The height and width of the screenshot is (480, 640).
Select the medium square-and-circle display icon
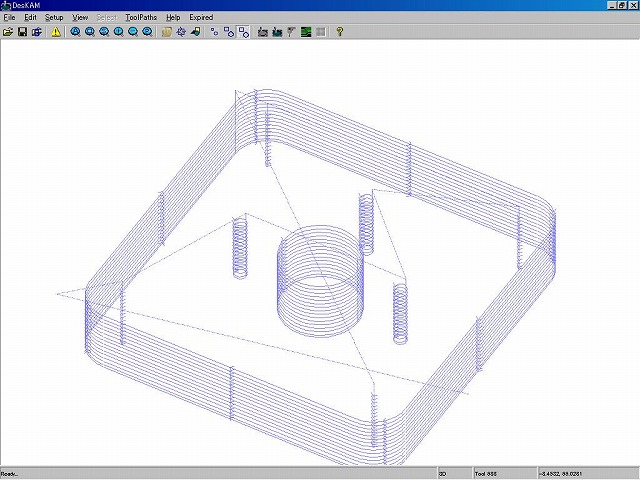(229, 32)
